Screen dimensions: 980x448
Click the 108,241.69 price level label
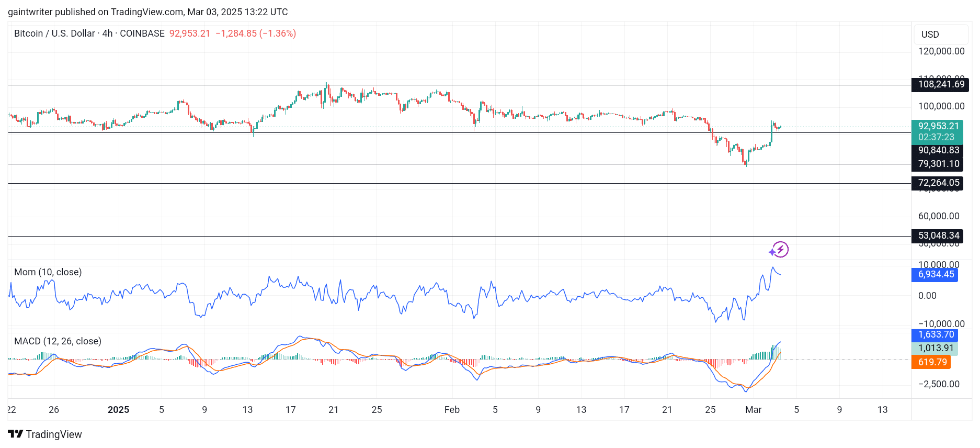point(940,85)
